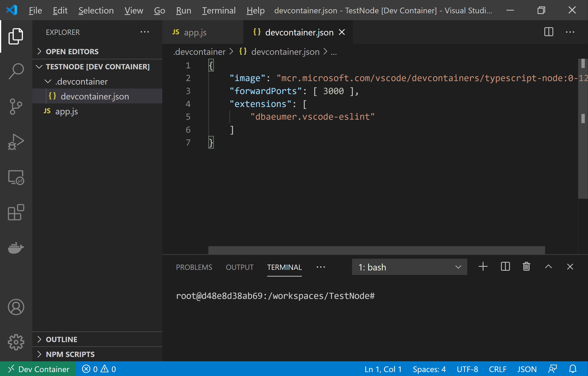588x376 pixels.
Task: Open the Search view in the sidebar
Action: (16, 71)
